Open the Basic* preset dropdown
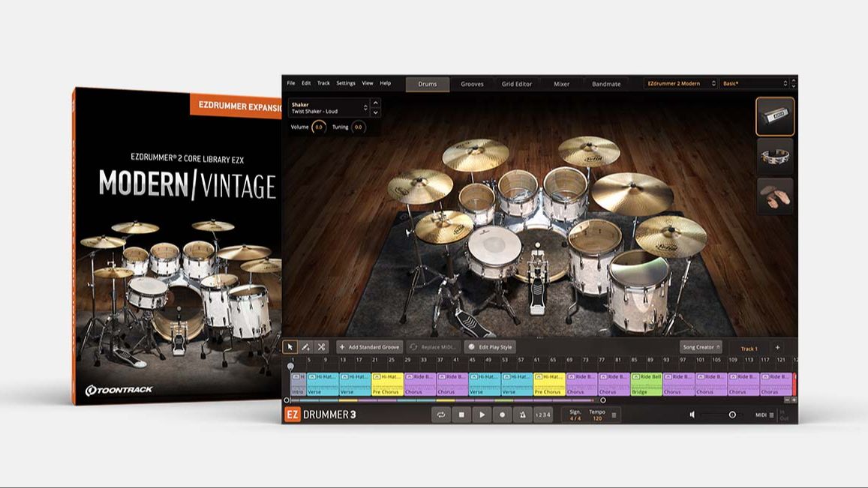This screenshot has height=488, width=868. pos(755,83)
